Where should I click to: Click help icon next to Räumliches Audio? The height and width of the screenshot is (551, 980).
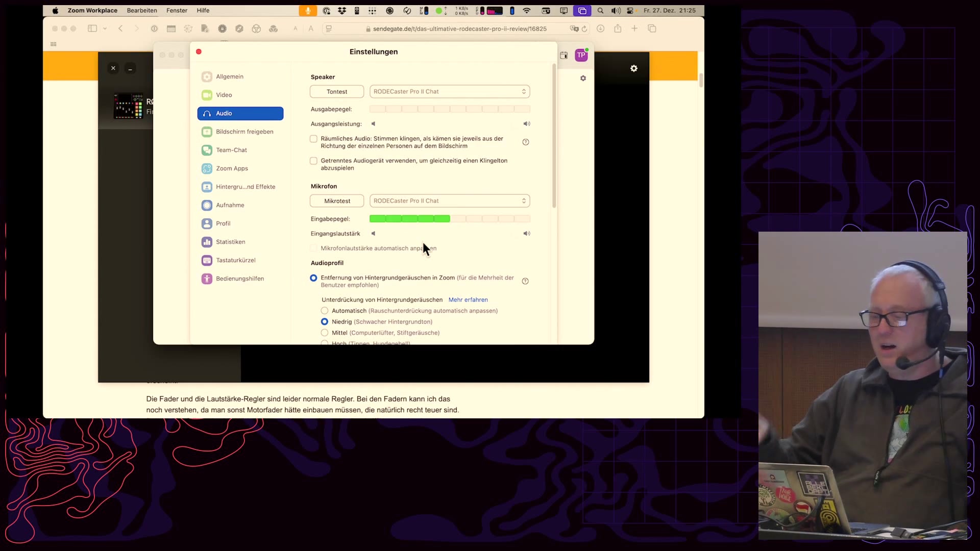(x=526, y=142)
